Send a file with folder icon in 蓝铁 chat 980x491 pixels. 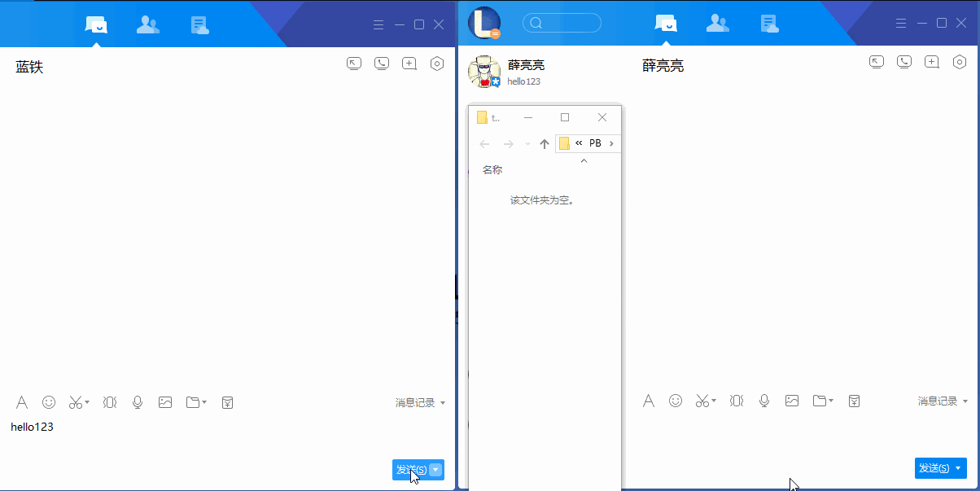pyautogui.click(x=193, y=402)
